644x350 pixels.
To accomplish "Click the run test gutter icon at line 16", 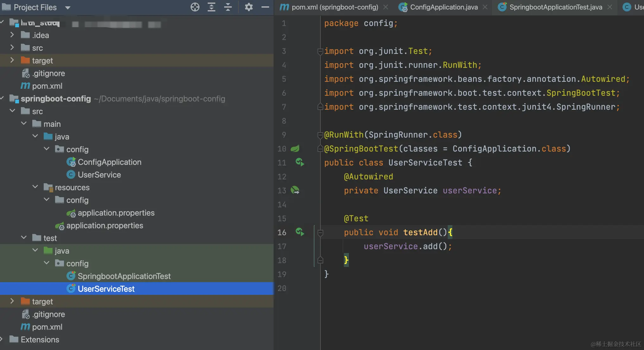I will coord(300,232).
